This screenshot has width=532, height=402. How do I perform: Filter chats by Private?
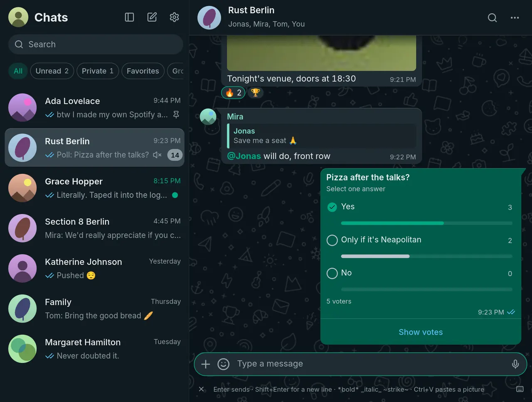98,71
